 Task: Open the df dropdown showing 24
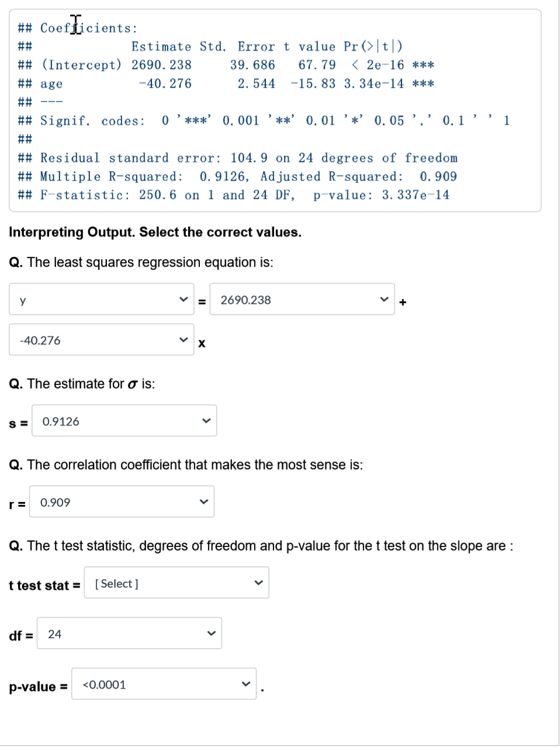pos(129,632)
